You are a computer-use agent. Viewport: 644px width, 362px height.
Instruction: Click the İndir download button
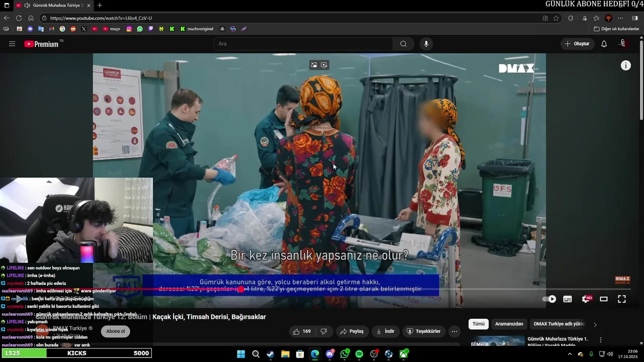click(x=385, y=331)
